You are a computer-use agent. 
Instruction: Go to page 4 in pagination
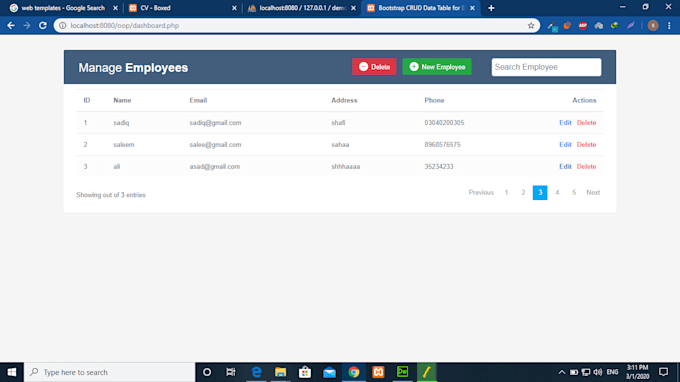click(557, 193)
